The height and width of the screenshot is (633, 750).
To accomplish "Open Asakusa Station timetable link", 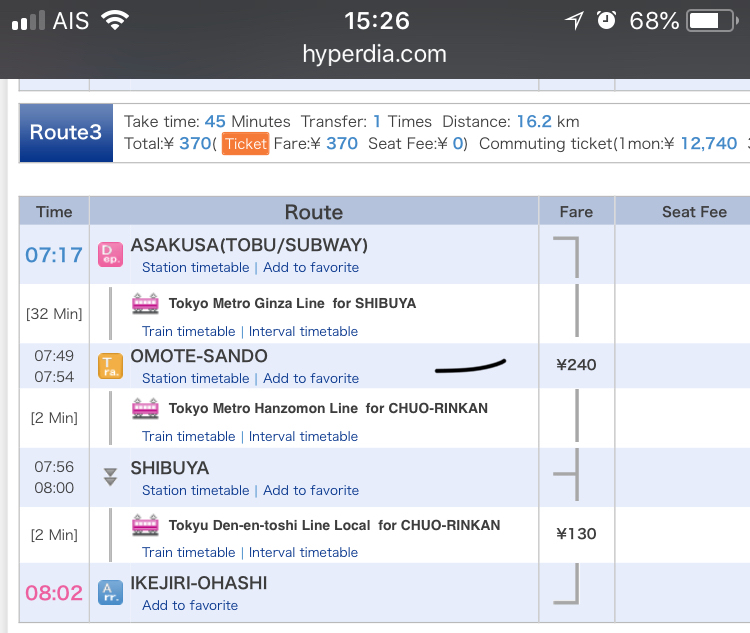I will pyautogui.click(x=196, y=267).
